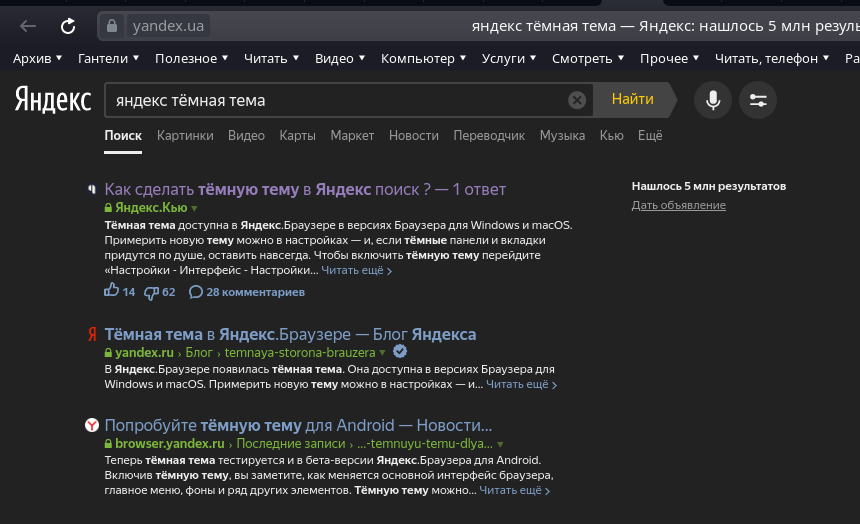Click the thumbs up icon

click(x=111, y=292)
